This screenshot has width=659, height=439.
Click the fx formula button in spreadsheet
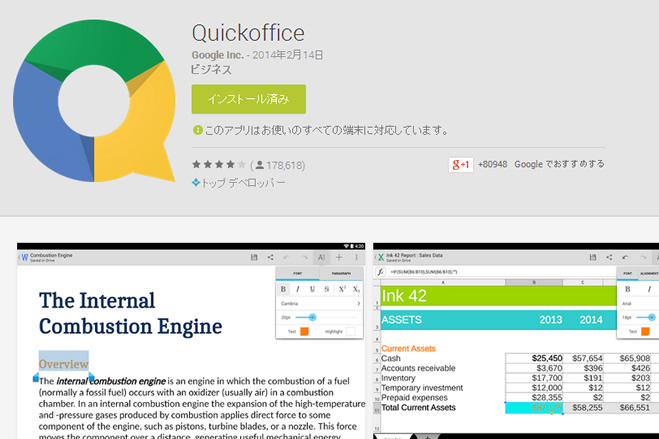380,272
